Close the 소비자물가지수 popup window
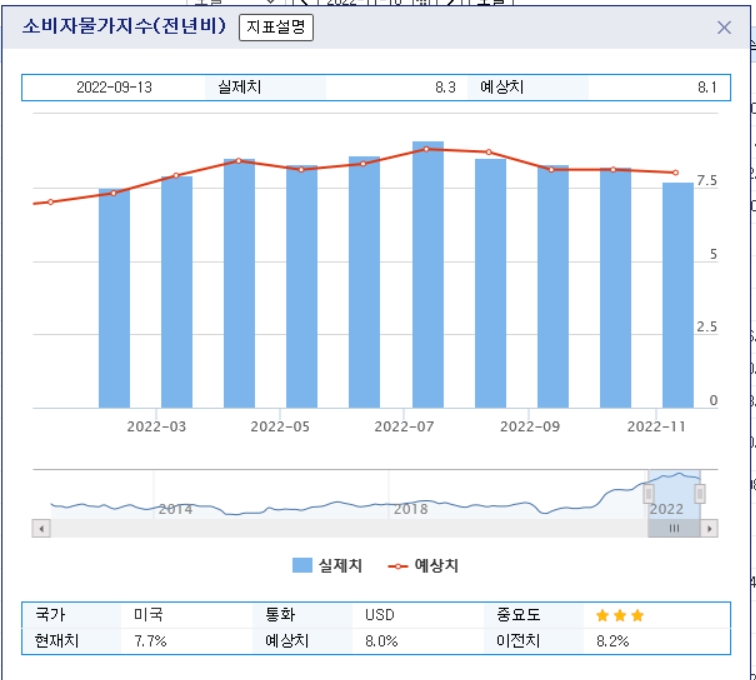This screenshot has height=680, width=756. point(724,27)
